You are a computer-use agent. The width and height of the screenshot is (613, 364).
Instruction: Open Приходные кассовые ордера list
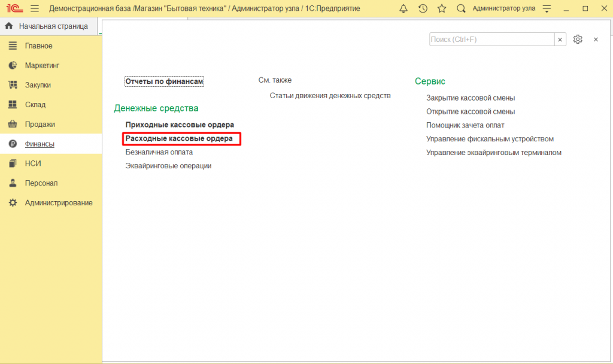(180, 125)
